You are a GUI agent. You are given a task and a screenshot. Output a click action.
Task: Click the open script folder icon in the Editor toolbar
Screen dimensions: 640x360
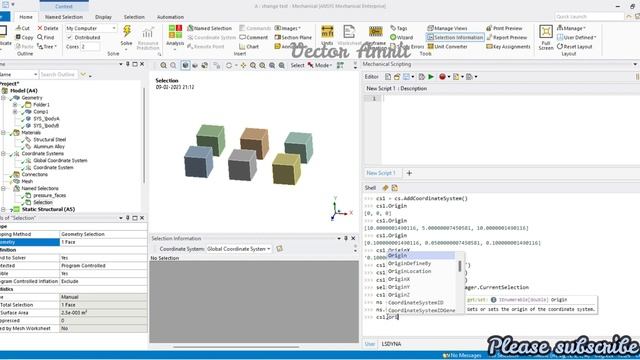coord(397,77)
